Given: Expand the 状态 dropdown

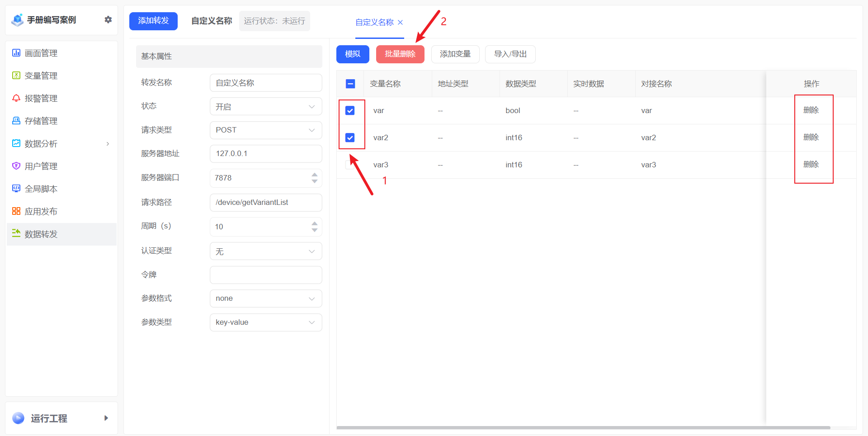Looking at the screenshot, I should click(266, 107).
